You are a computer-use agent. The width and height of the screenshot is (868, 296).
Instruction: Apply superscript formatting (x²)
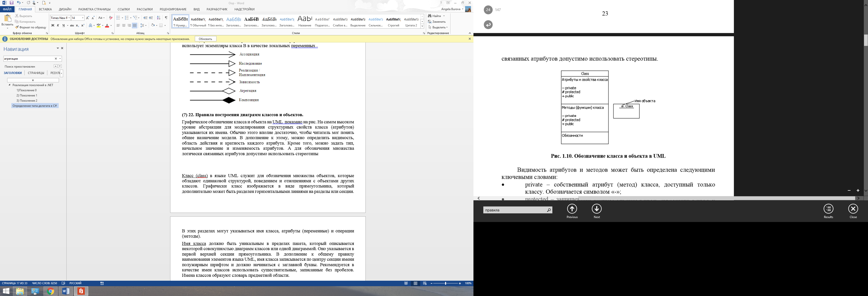coord(83,25)
